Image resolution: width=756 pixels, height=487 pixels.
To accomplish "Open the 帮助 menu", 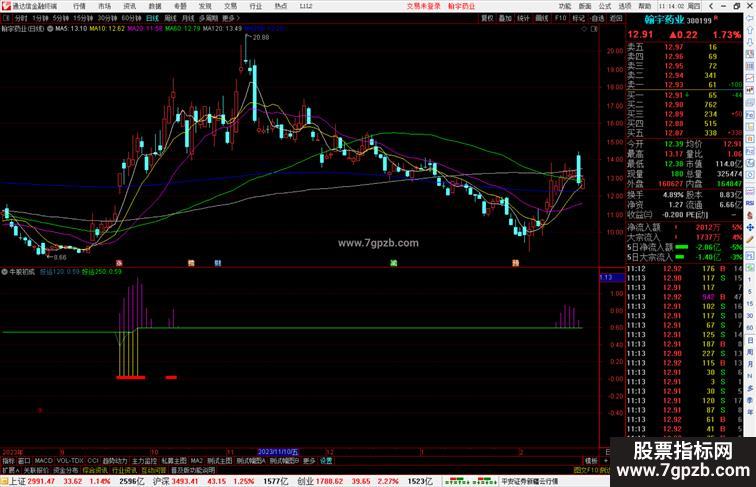I will (645, 6).
